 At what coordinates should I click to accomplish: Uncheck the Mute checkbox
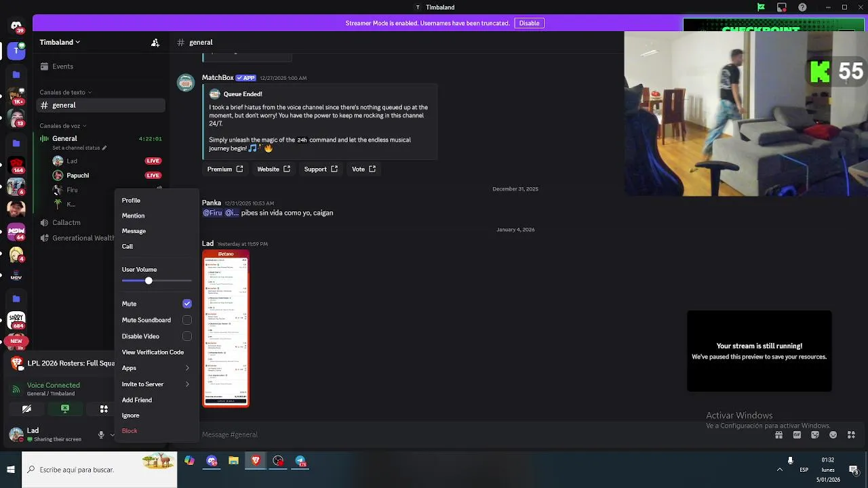pos(187,304)
